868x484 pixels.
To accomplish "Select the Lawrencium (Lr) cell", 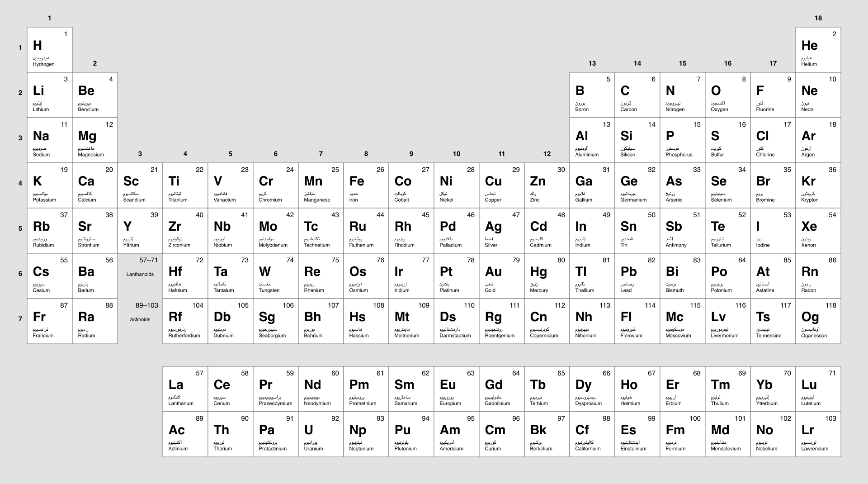I will (818, 434).
